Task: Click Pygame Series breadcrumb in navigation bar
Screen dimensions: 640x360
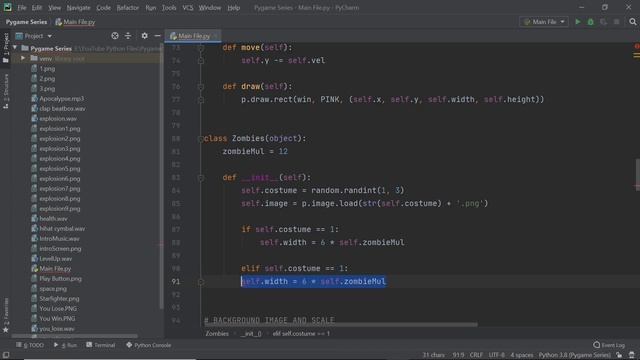Action: (x=27, y=22)
